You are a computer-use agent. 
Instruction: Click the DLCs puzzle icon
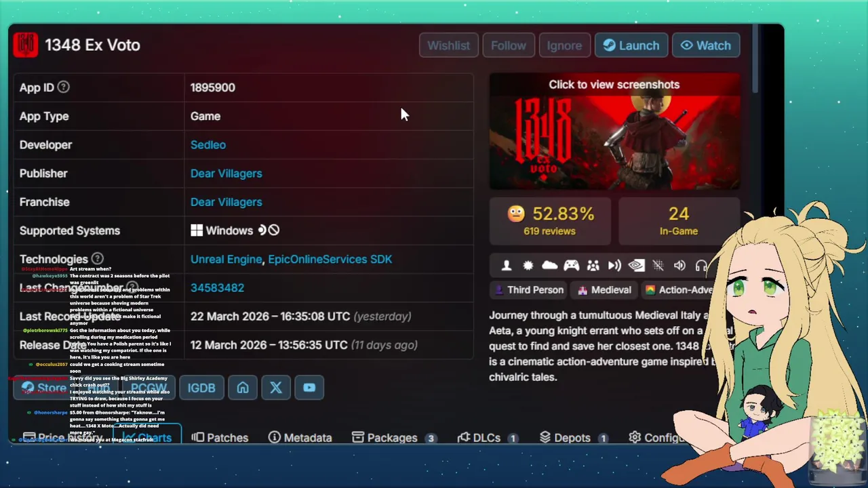pos(464,437)
